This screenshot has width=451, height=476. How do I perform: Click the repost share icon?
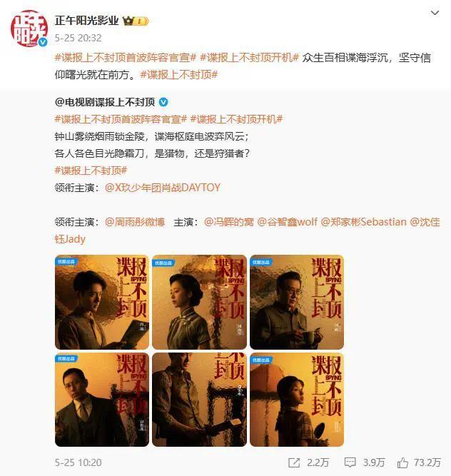[294, 462]
